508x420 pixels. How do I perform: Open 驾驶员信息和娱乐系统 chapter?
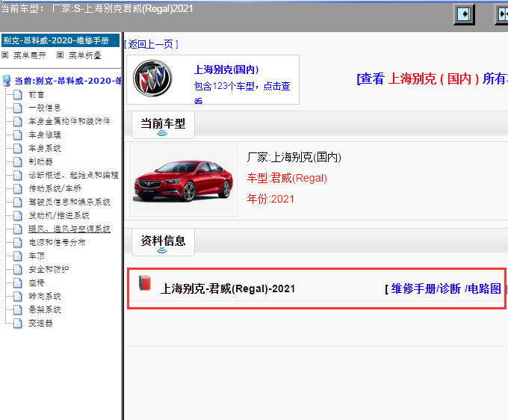click(69, 203)
